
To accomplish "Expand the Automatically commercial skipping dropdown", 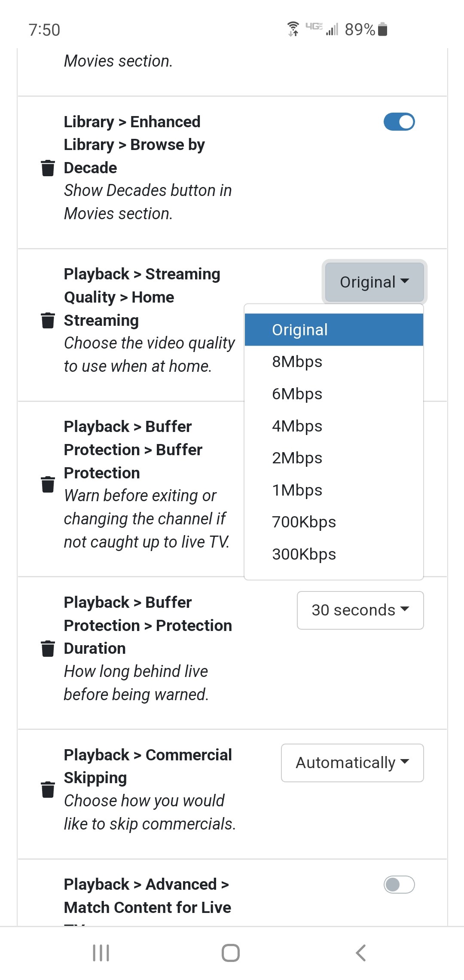I will click(x=352, y=763).
